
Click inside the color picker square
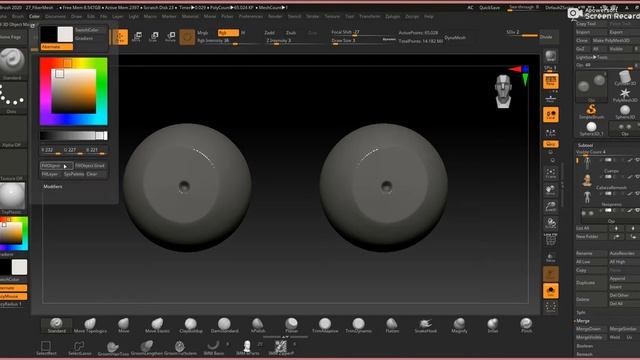73,91
